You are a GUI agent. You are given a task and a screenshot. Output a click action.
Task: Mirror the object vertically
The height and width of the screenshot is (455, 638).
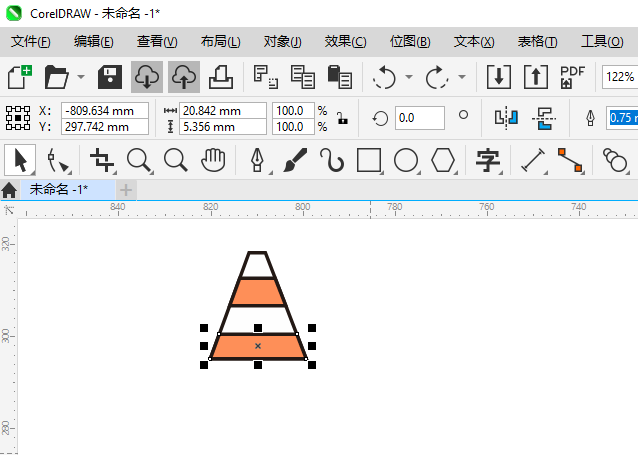click(544, 118)
